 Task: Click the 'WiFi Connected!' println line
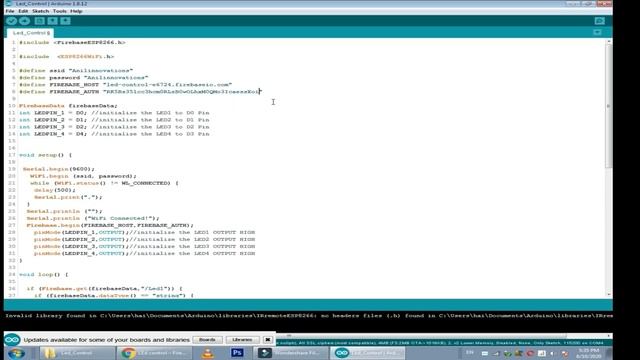[x=93, y=218]
